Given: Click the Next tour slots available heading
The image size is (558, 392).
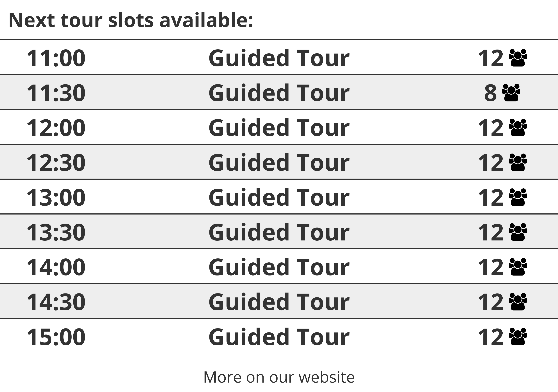Looking at the screenshot, I should click(x=131, y=20).
